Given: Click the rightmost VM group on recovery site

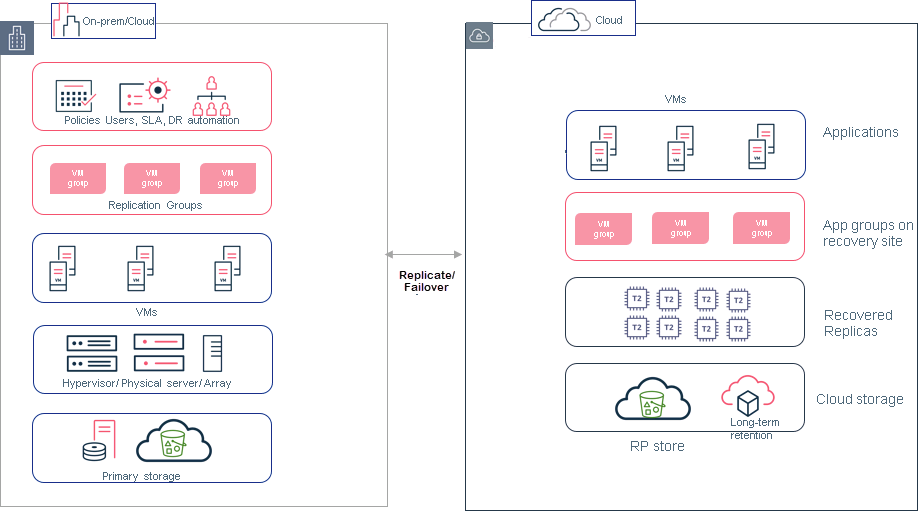Looking at the screenshot, I should (x=761, y=227).
